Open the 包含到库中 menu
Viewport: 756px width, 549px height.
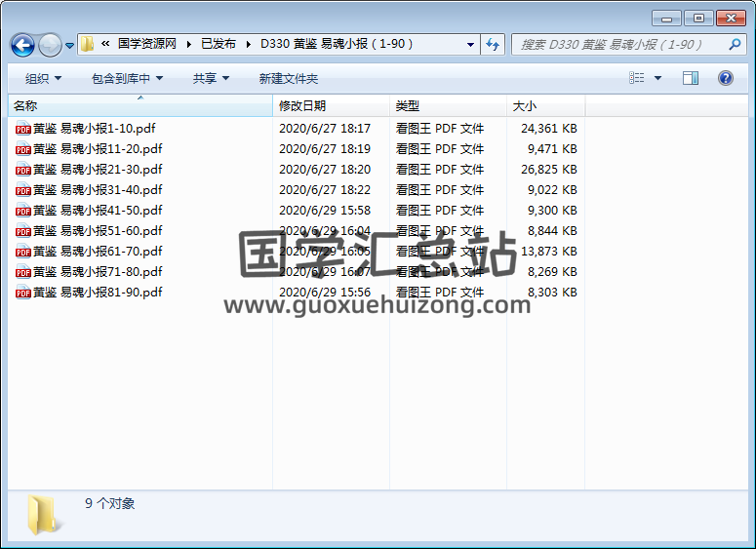pos(127,78)
